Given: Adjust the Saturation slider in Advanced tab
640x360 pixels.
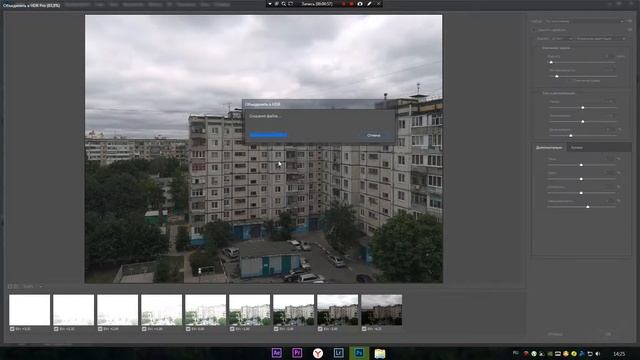Looking at the screenshot, I should coord(588,207).
